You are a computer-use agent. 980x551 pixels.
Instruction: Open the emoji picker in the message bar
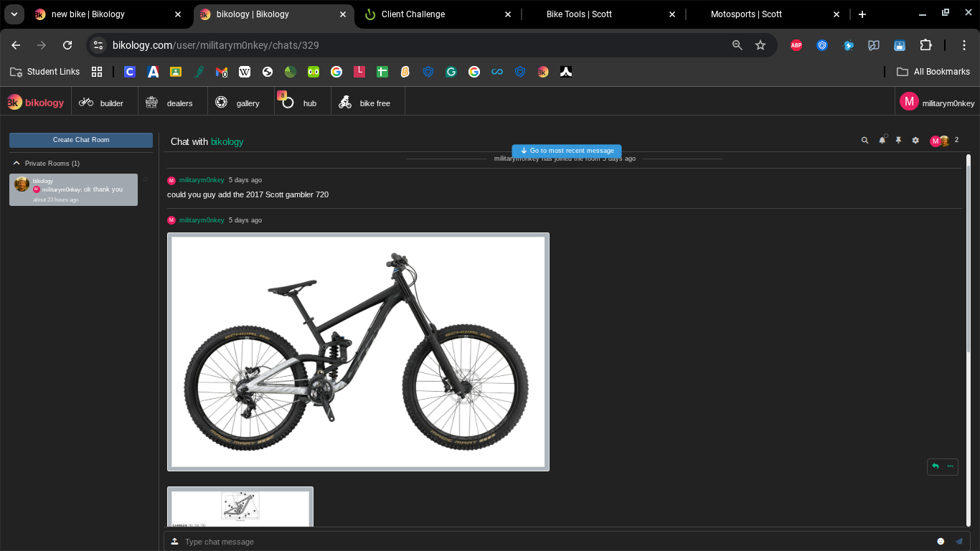point(941,542)
